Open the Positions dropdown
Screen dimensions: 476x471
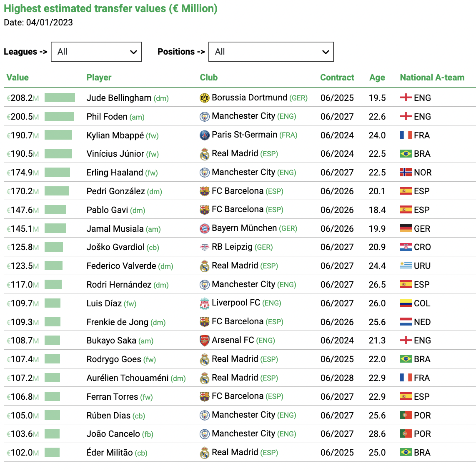pyautogui.click(x=271, y=52)
